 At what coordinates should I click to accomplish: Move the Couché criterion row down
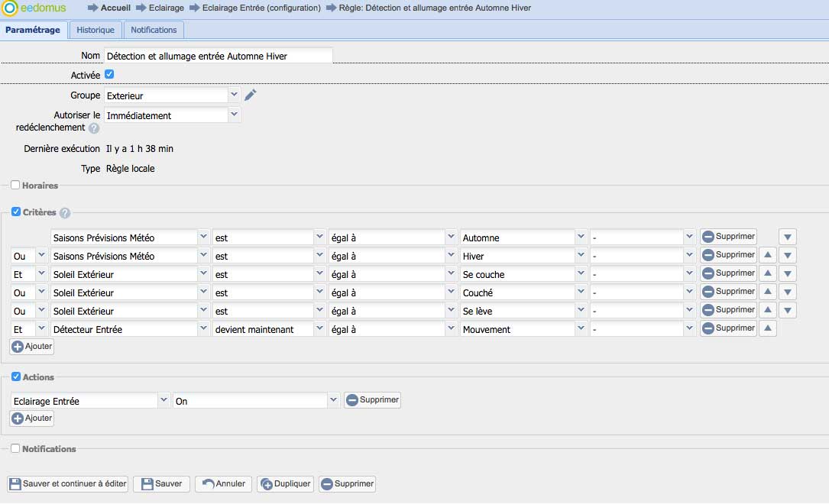(788, 292)
